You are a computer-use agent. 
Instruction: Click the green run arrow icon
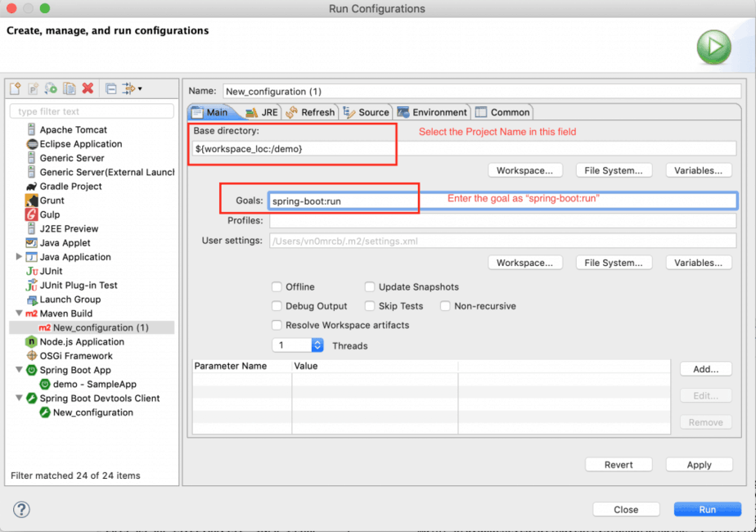tap(713, 47)
